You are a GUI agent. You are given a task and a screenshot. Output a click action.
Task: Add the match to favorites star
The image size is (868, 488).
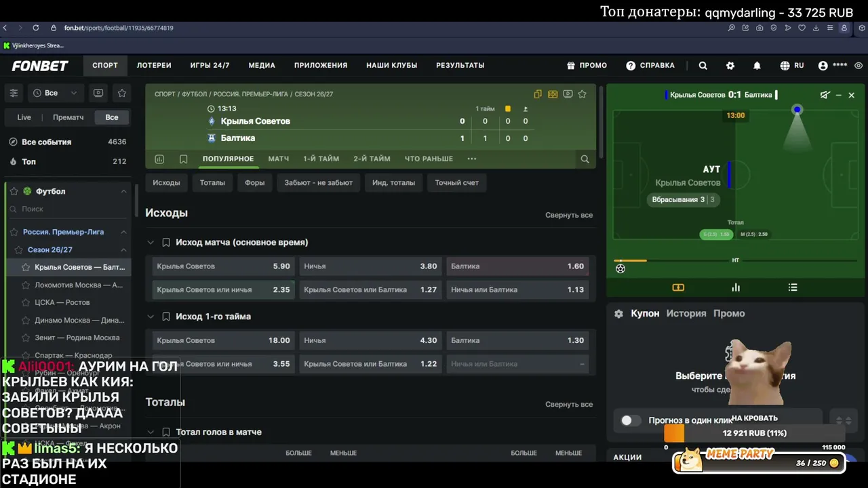point(582,94)
